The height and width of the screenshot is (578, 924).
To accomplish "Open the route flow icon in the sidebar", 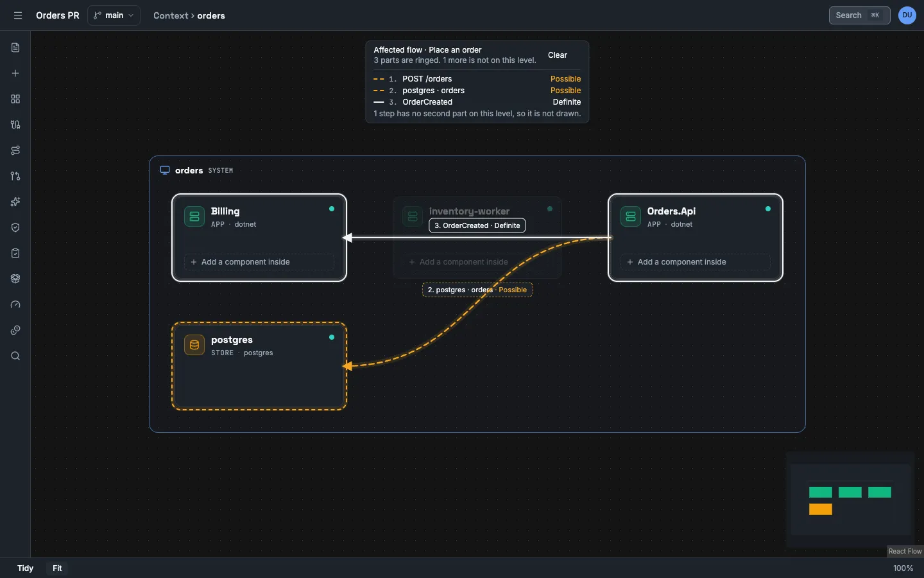I will pyautogui.click(x=15, y=150).
